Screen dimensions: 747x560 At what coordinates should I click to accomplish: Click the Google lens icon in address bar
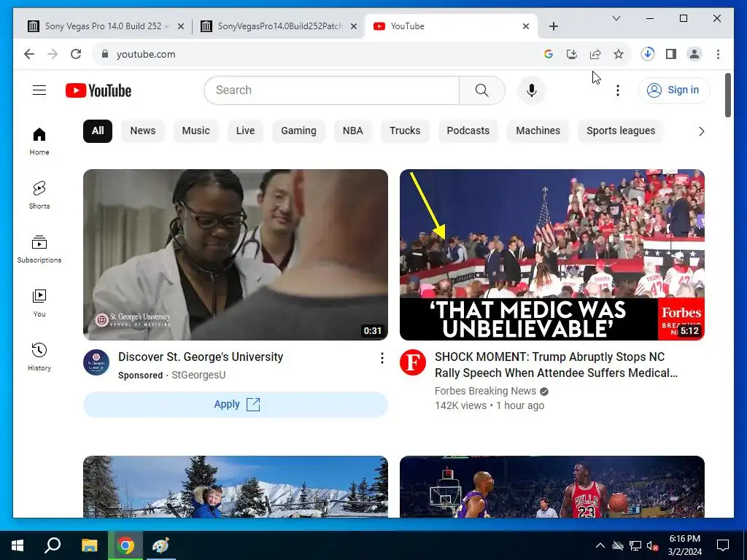tap(549, 54)
